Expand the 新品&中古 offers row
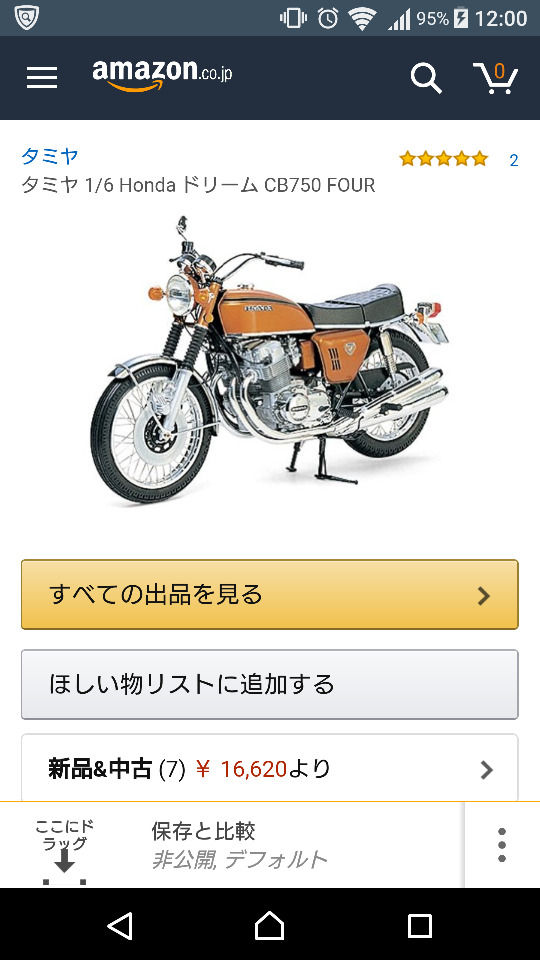540x960 pixels. click(270, 768)
